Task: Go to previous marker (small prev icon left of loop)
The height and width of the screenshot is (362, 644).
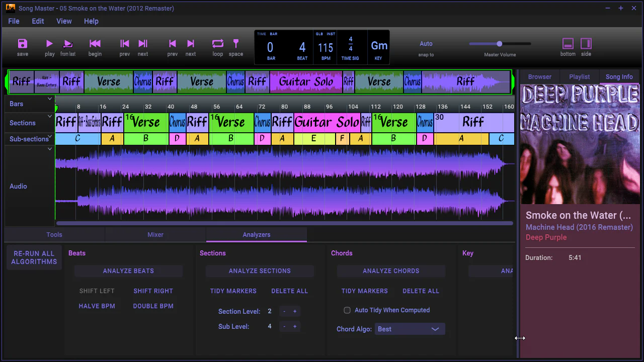Action: [x=173, y=44]
